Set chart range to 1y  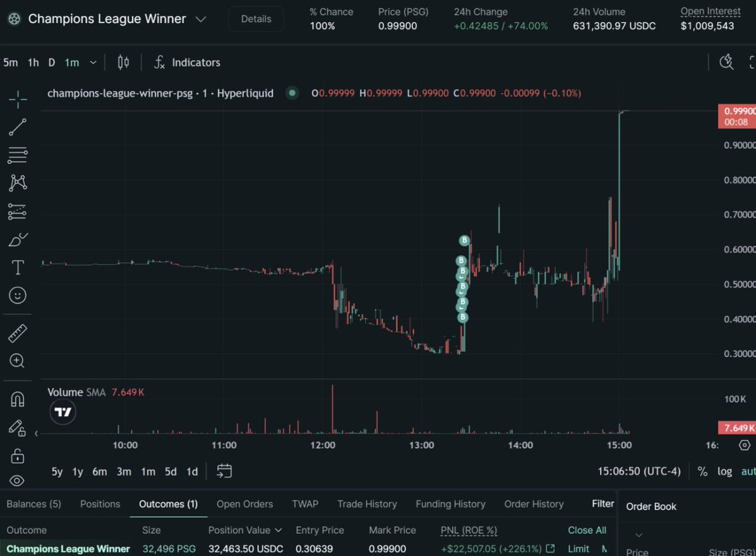[x=77, y=471]
